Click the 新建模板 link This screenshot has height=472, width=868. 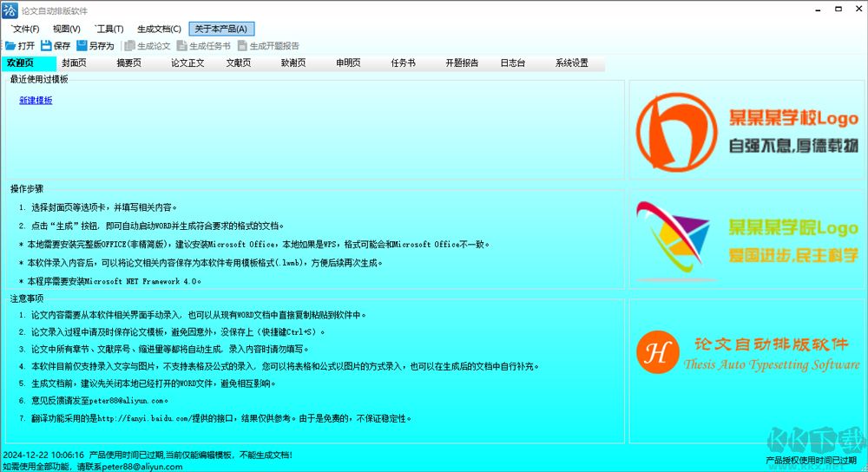[x=36, y=100]
